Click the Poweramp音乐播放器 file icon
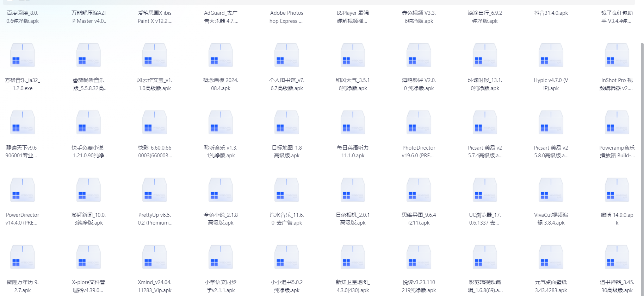 pos(617,122)
